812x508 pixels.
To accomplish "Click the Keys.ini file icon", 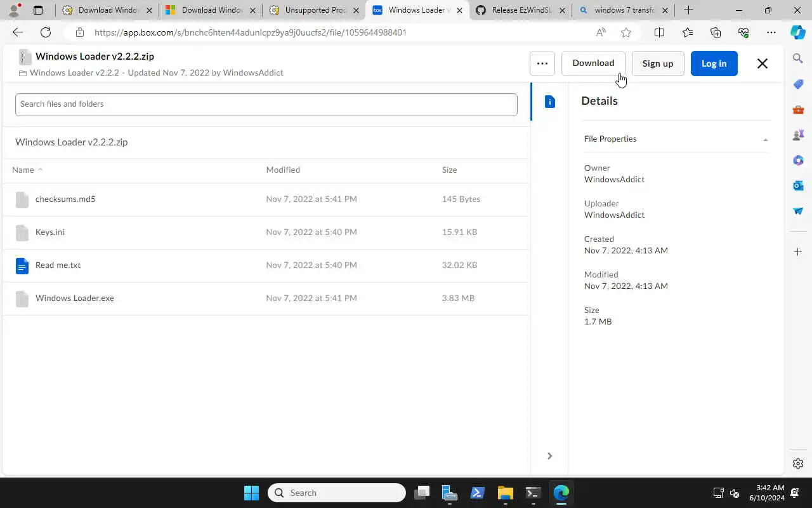I will (x=22, y=232).
